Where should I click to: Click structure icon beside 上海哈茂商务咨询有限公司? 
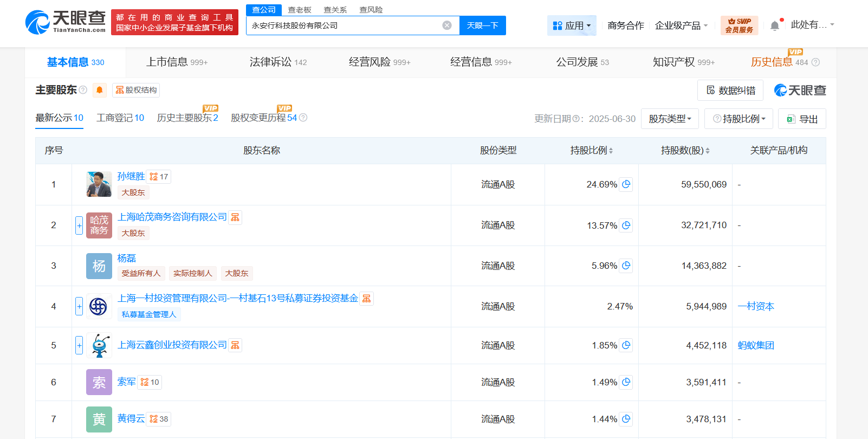coord(235,217)
